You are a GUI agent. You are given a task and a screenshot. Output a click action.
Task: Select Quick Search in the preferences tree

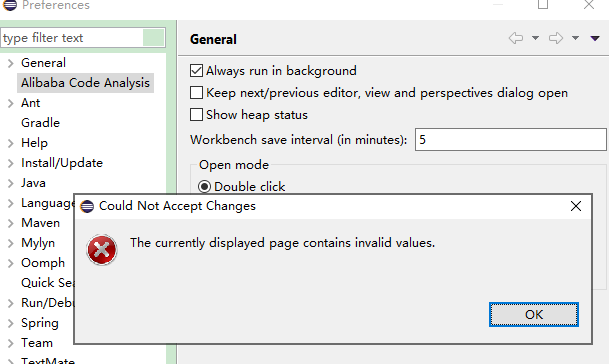pos(47,283)
